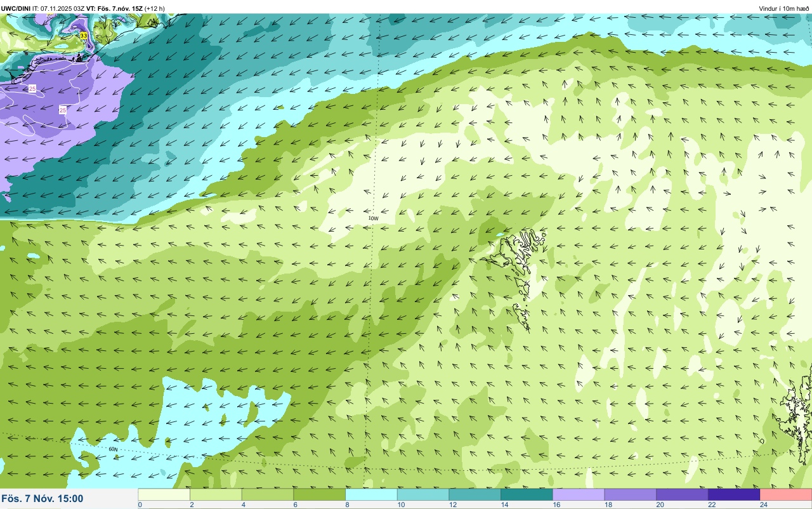
Task: Select the dark teal 14–16 legend swatch
Action: coord(527,494)
